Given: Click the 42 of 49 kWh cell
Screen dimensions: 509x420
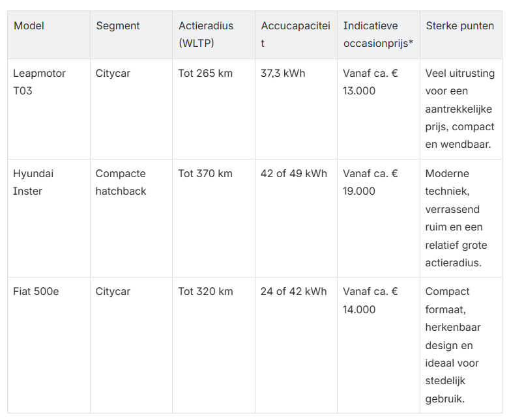Looking at the screenshot, I should click(x=296, y=218).
